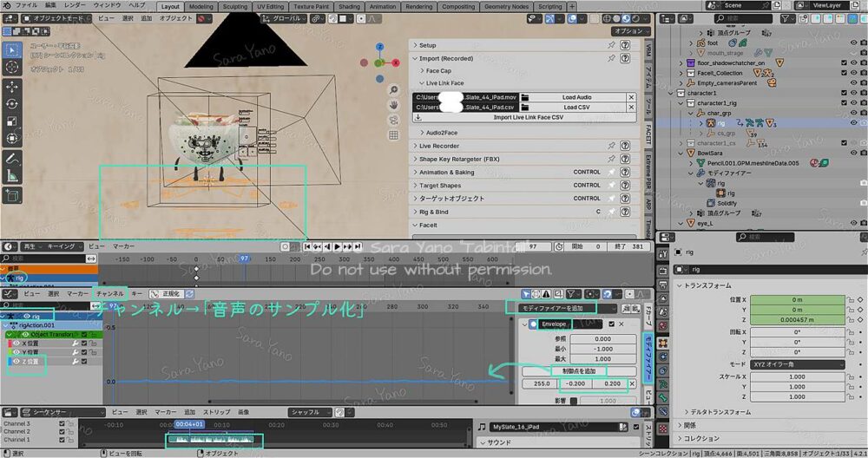Select the Rotate tool

[13, 104]
